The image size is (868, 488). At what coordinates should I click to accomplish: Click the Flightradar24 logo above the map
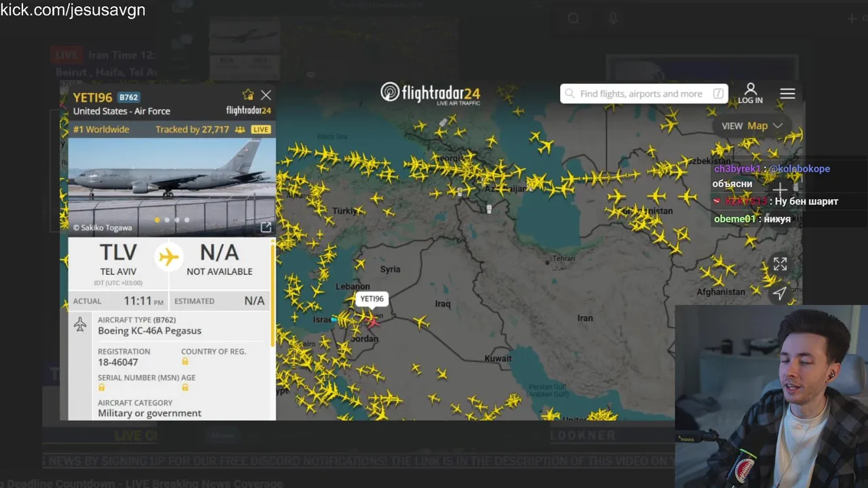[x=431, y=94]
